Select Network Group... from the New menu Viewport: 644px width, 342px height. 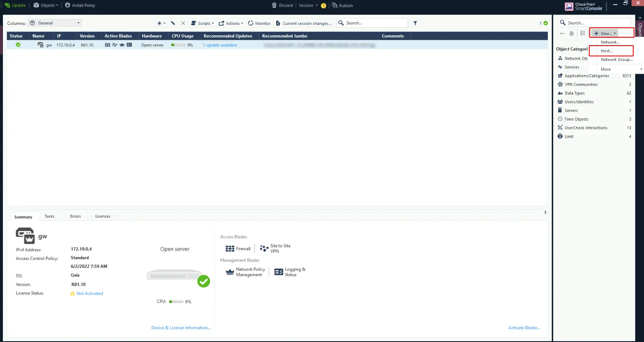(x=616, y=60)
